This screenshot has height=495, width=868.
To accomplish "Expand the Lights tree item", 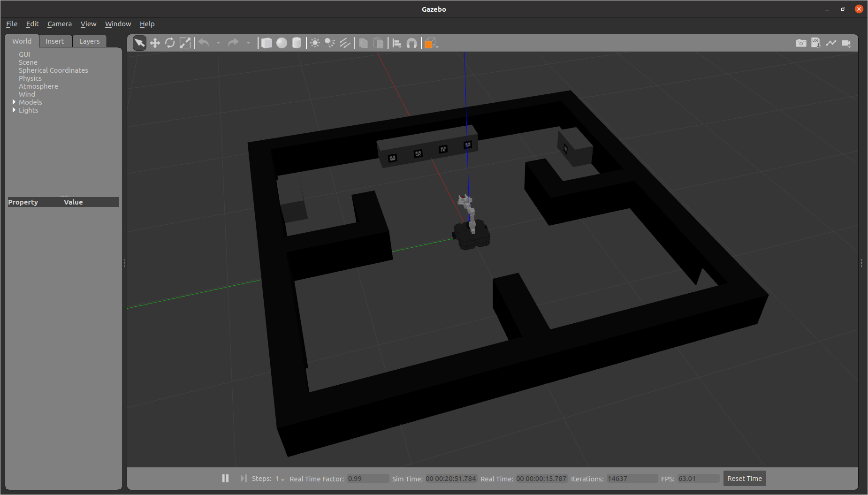I will point(14,110).
